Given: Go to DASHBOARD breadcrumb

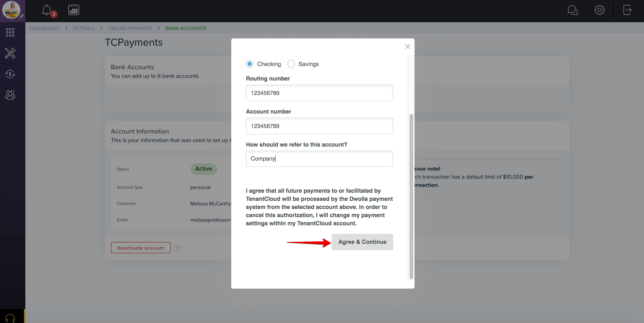Looking at the screenshot, I should [45, 28].
